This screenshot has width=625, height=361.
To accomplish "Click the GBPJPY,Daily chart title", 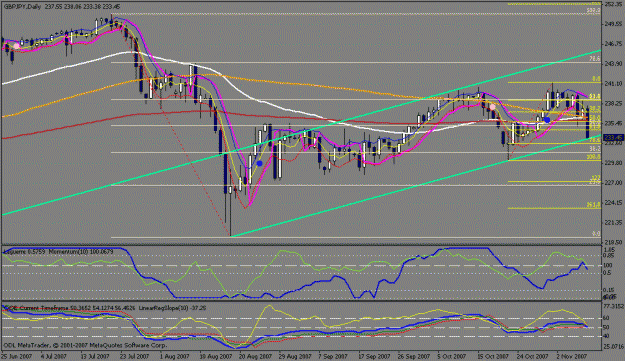I will 22,7.
